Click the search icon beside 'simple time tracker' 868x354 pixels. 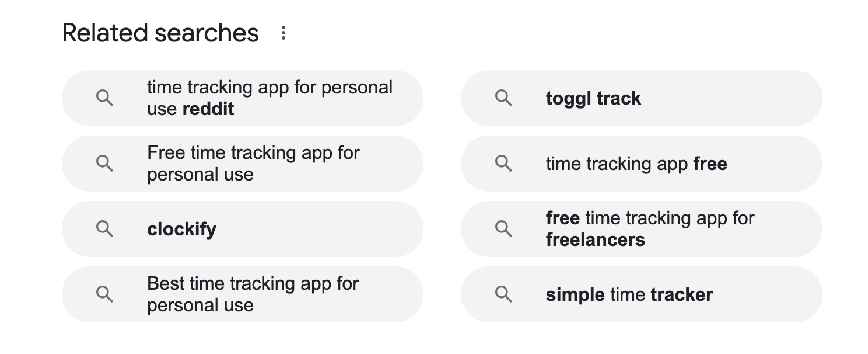click(x=503, y=294)
